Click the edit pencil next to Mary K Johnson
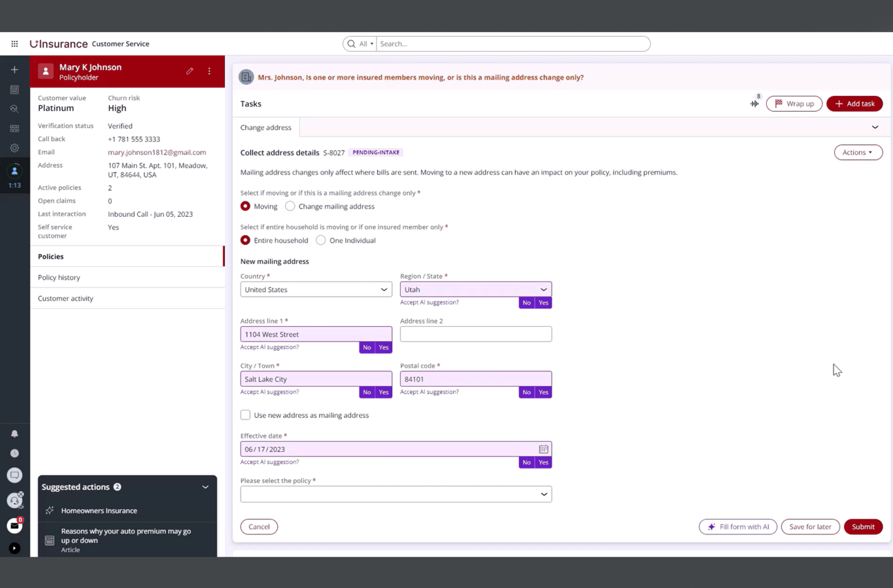The width and height of the screenshot is (893, 588). (x=190, y=71)
